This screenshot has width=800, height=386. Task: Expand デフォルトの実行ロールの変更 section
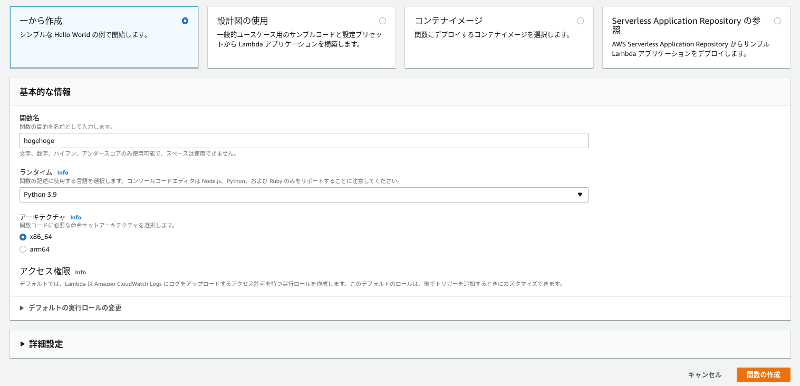[70, 308]
